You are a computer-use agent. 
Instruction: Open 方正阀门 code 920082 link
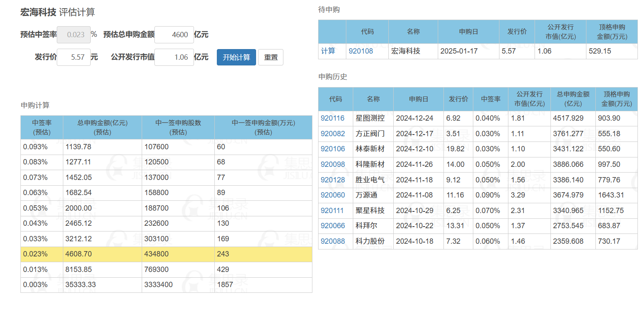pos(332,134)
